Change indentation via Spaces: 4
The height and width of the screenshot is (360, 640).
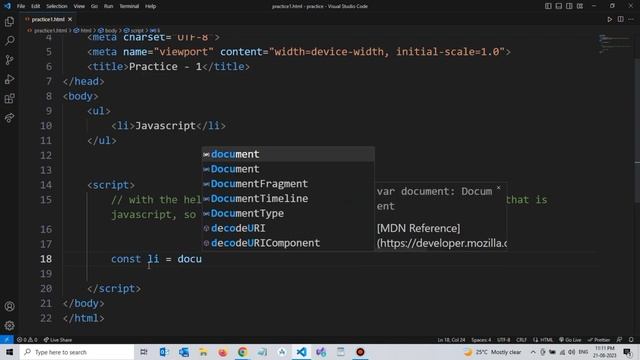pyautogui.click(x=481, y=340)
